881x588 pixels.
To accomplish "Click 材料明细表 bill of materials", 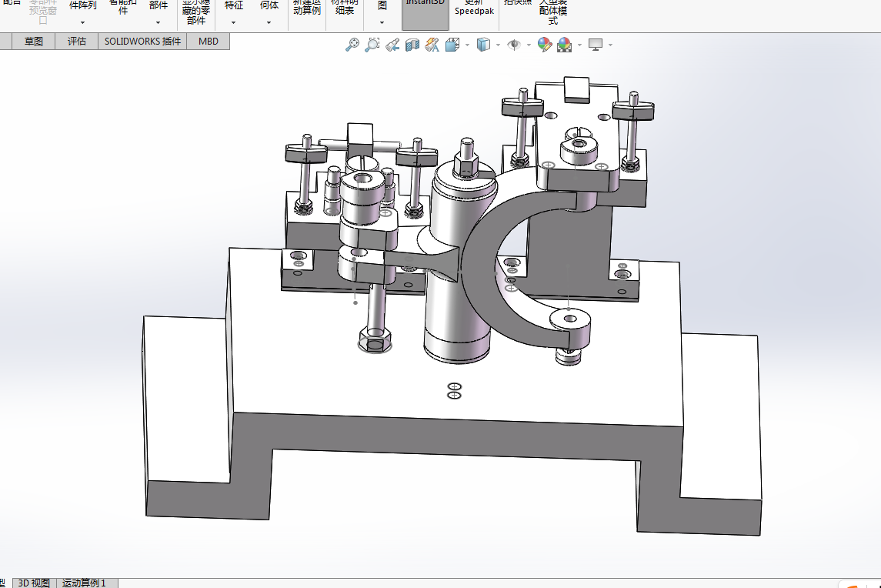I will pos(345,7).
